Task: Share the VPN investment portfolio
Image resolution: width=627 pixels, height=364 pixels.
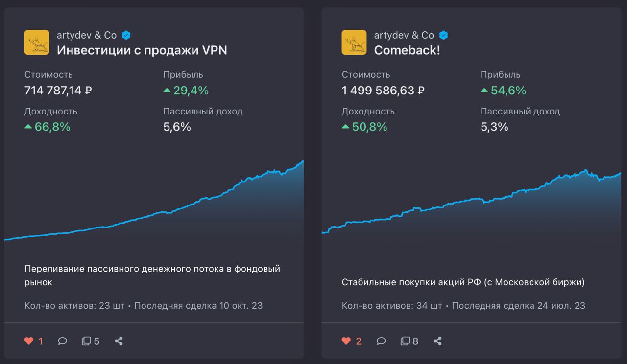Action: click(119, 341)
